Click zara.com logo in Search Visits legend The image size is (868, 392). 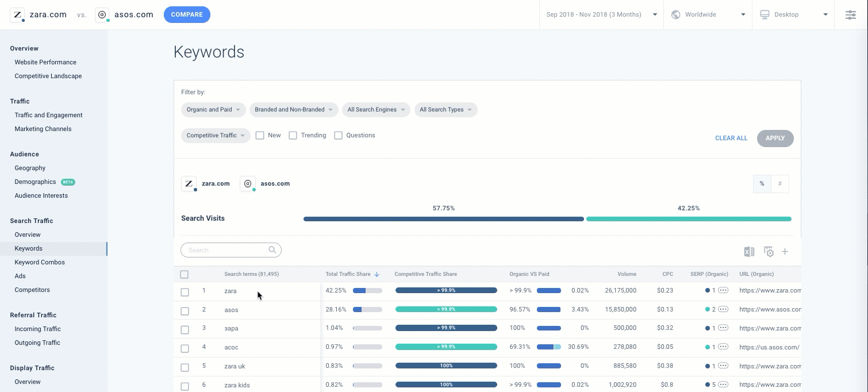189,184
